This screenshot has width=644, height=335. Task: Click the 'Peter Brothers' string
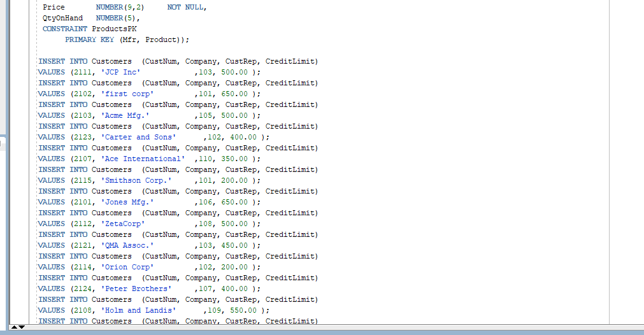pyautogui.click(x=136, y=289)
